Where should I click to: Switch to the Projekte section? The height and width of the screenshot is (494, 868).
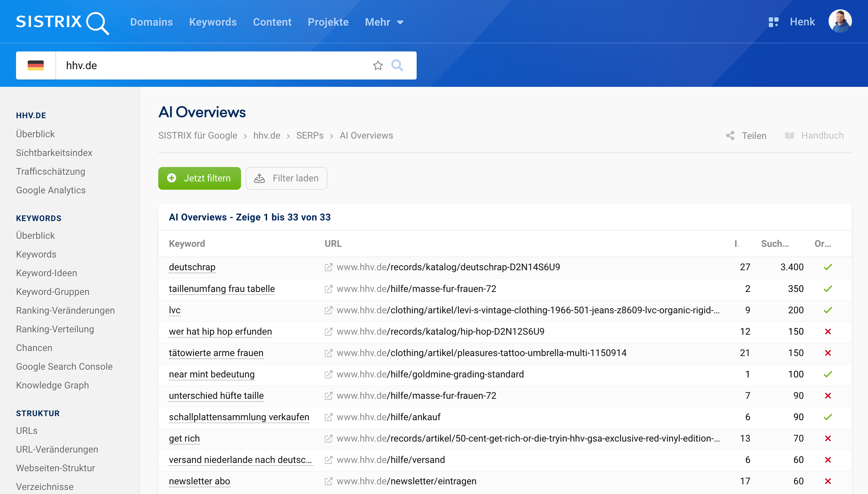point(328,22)
